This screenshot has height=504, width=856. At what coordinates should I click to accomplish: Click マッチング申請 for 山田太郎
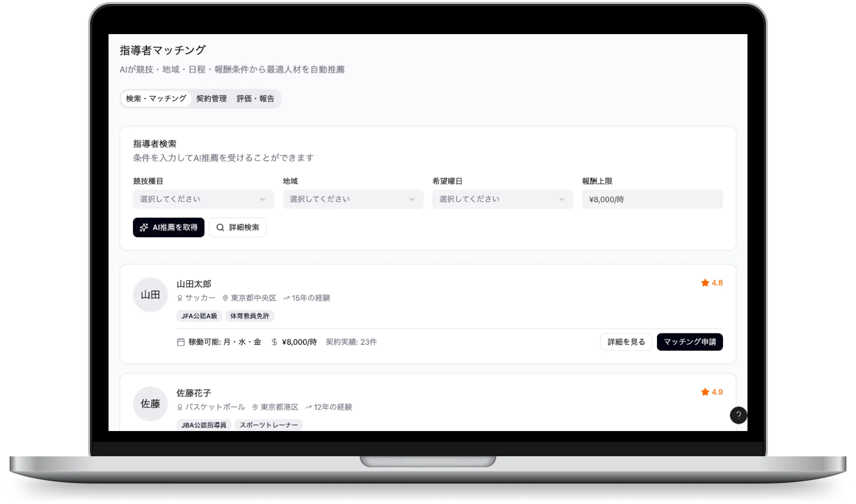tap(690, 342)
